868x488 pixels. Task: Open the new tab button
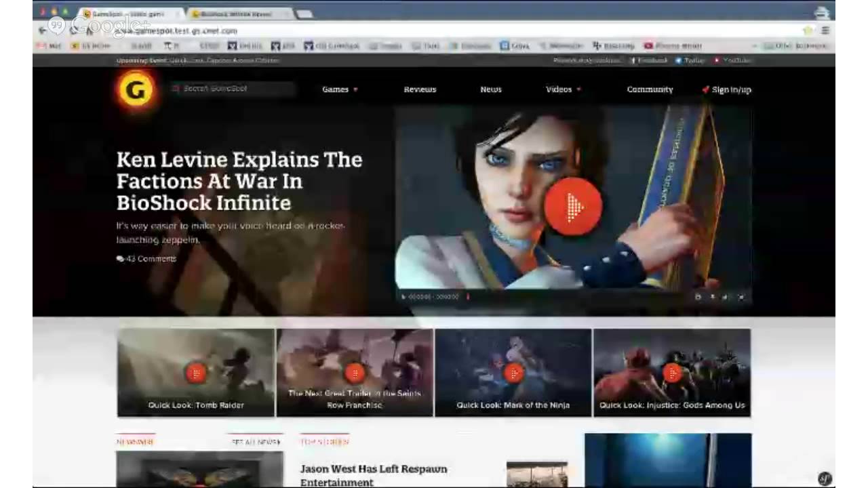[x=304, y=14]
